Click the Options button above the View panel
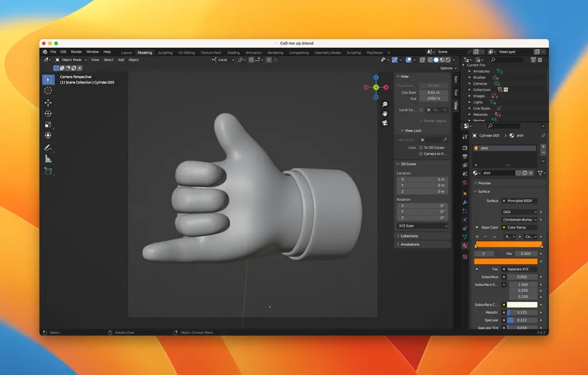The image size is (588, 375). [447, 68]
